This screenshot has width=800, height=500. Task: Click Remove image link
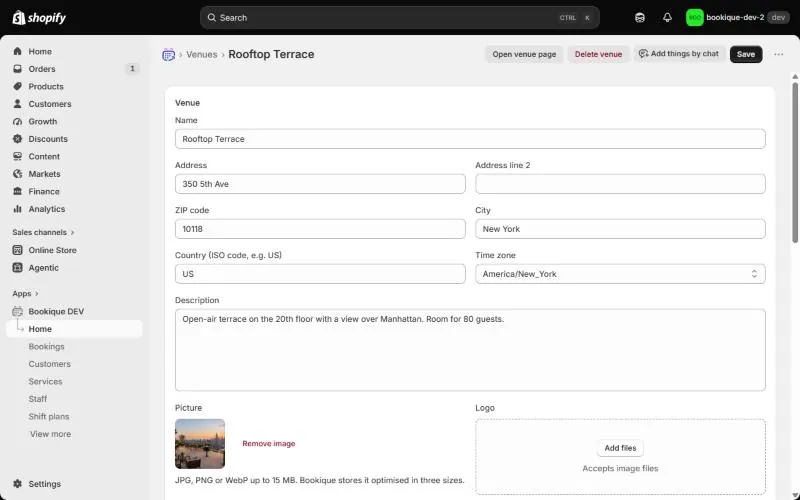tap(268, 443)
